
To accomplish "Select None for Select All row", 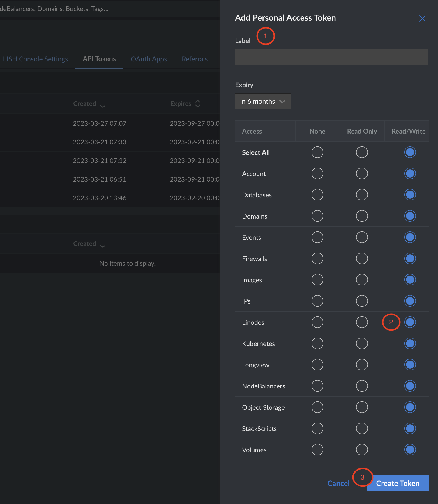I will click(317, 152).
